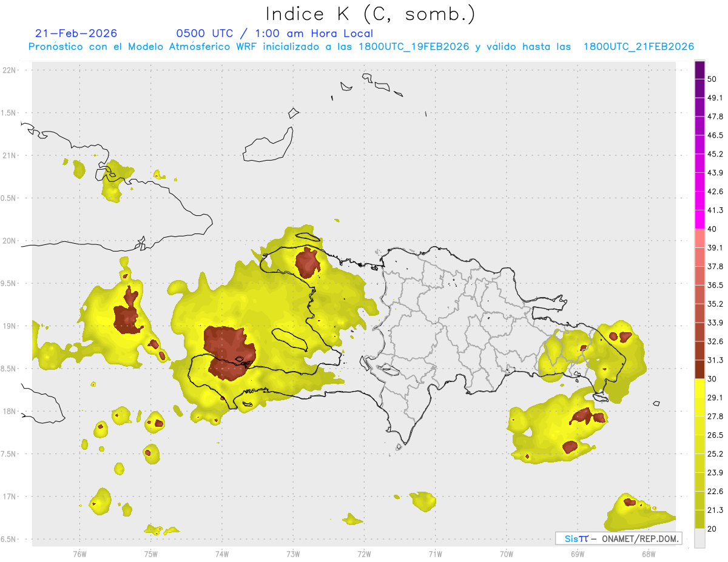Click '0500 UTC / 1:00 am Hora Local'
The width and height of the screenshot is (728, 562).
(274, 33)
